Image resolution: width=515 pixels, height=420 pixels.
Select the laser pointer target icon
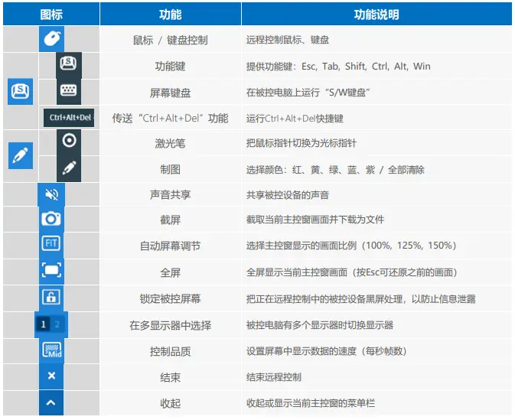69,142
